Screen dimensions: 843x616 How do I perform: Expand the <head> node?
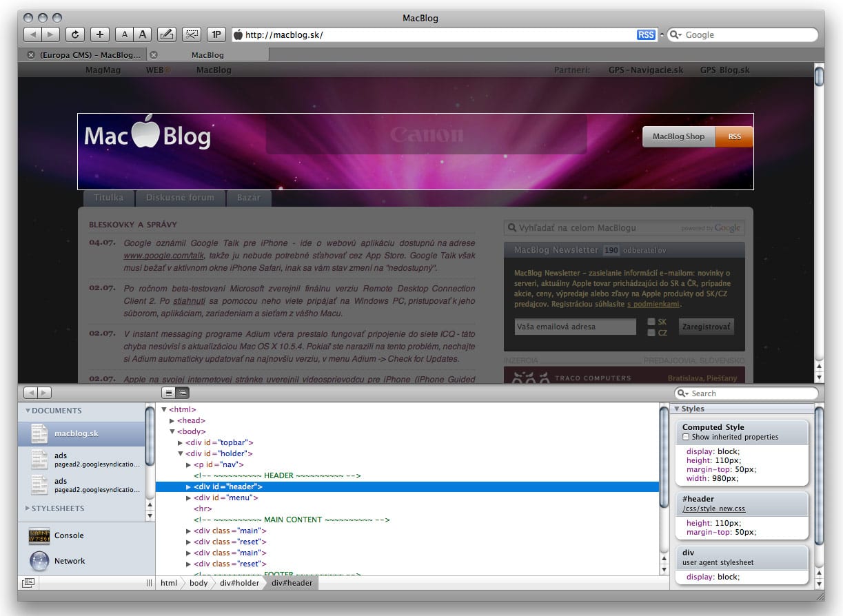pyautogui.click(x=172, y=420)
